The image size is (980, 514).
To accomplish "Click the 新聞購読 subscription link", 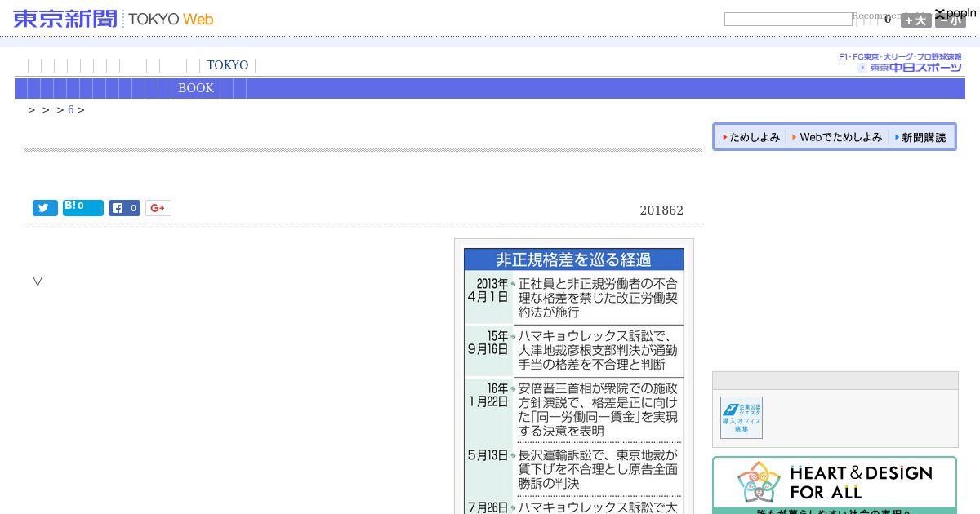I will coord(920,138).
